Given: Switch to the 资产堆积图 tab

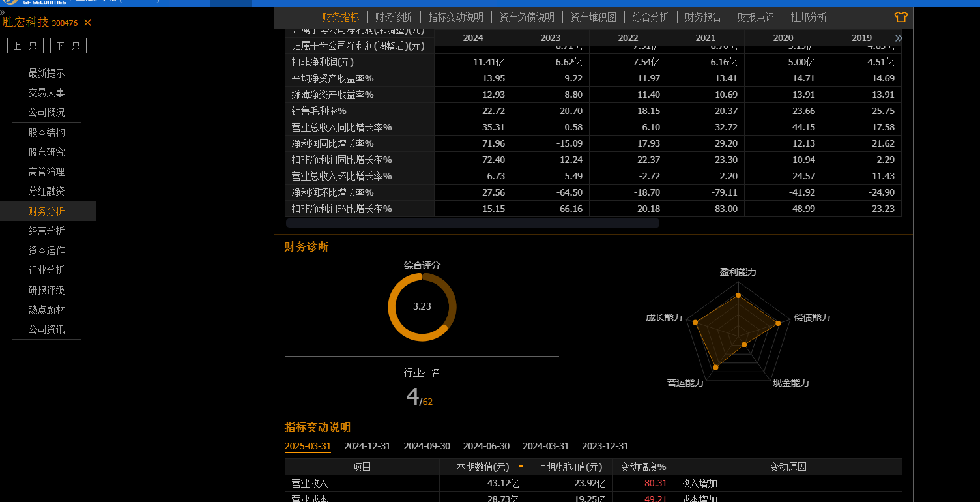Looking at the screenshot, I should pyautogui.click(x=593, y=17).
